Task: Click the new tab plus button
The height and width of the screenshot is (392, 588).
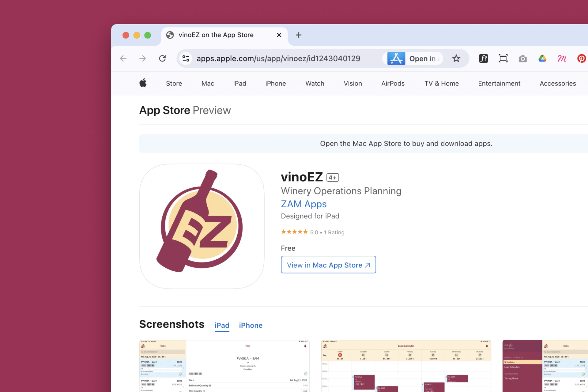Action: click(299, 35)
